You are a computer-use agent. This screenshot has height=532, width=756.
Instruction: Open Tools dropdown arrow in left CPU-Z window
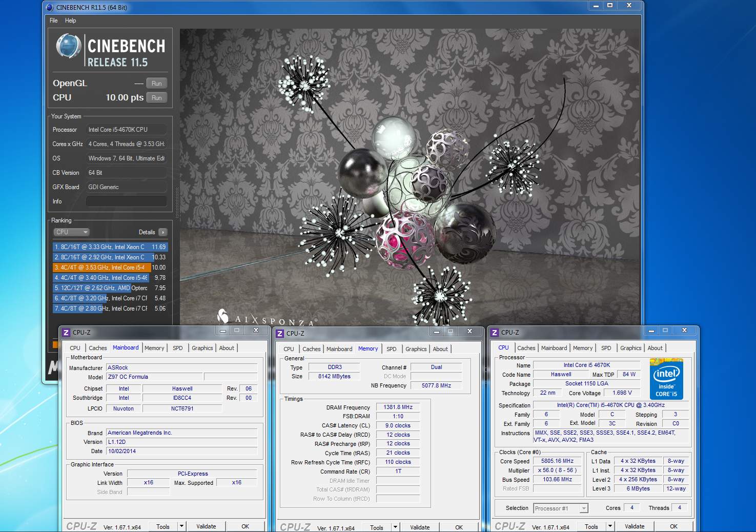pyautogui.click(x=181, y=526)
